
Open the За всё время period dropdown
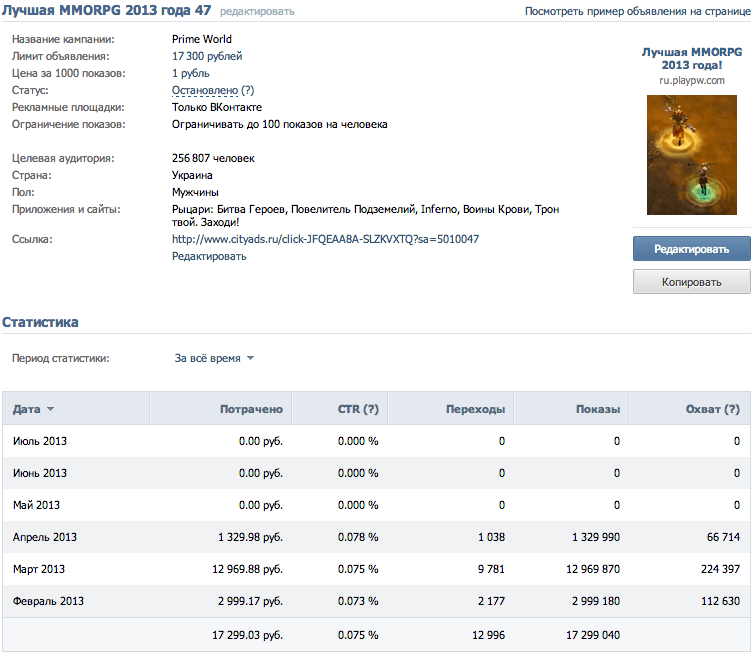coord(214,358)
